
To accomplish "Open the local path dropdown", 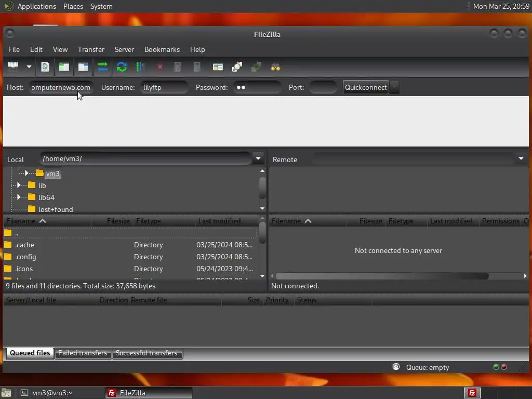I will (x=258, y=158).
